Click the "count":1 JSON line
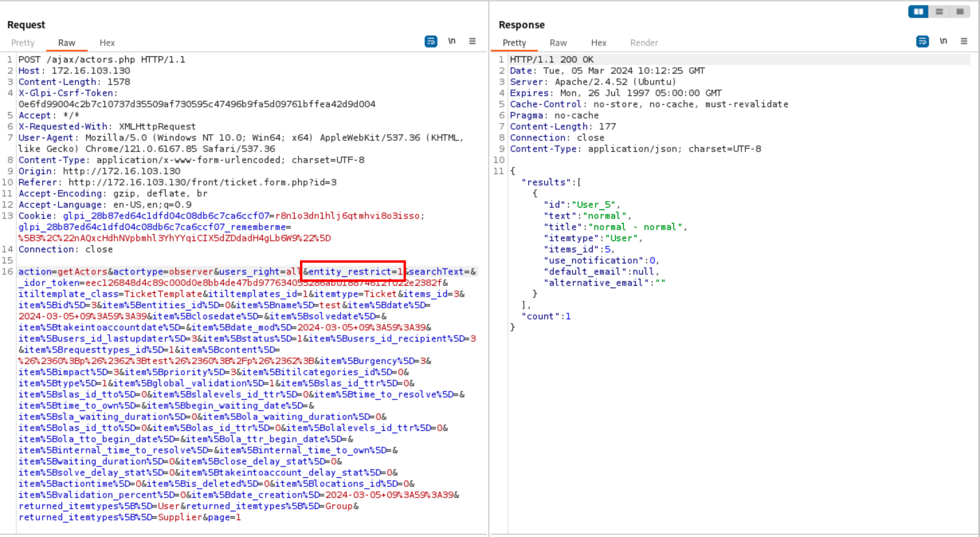 (x=546, y=316)
